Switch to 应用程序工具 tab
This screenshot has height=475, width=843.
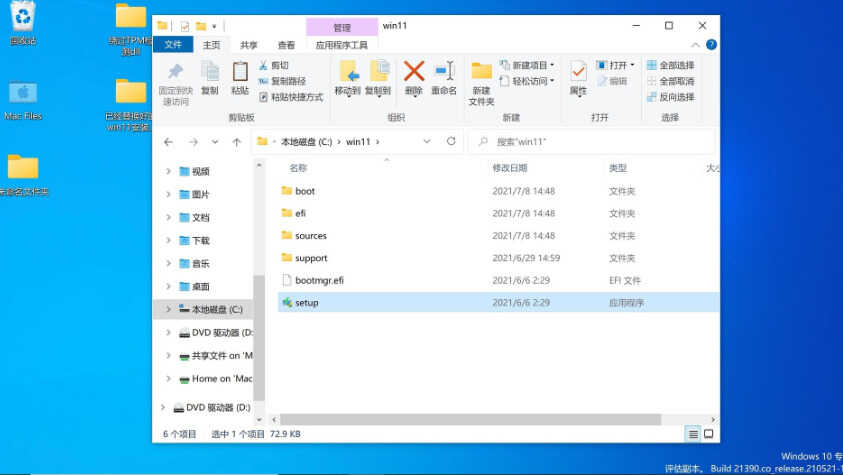(341, 45)
